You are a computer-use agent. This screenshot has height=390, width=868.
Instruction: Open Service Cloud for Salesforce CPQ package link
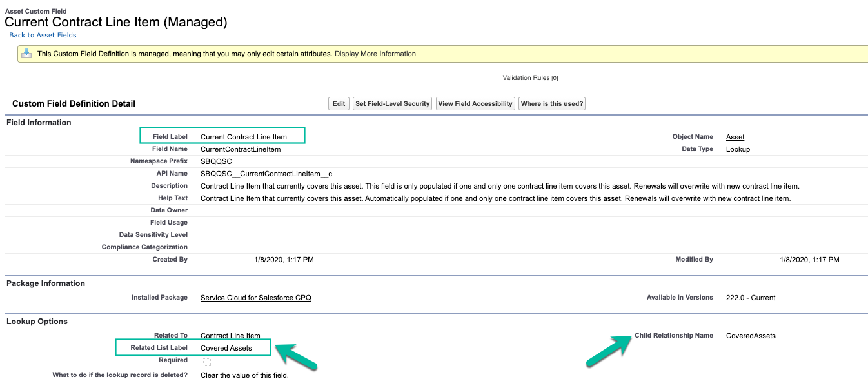tap(255, 298)
